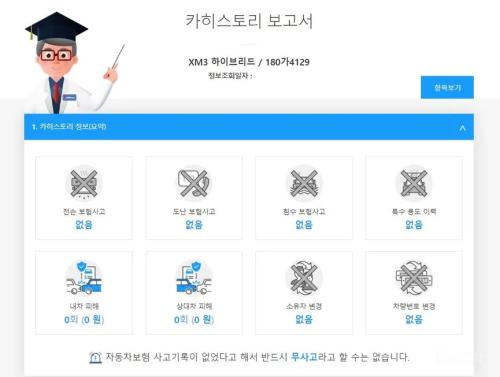Click the 0회 (0 원) value under 상대차 피해
Viewport: 500px width, 377px height.
[x=194, y=320]
